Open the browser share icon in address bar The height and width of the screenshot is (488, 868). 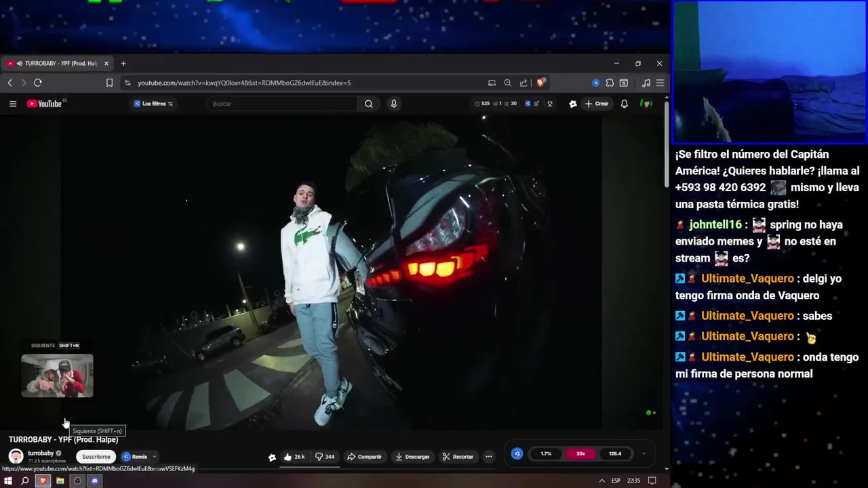coord(524,83)
